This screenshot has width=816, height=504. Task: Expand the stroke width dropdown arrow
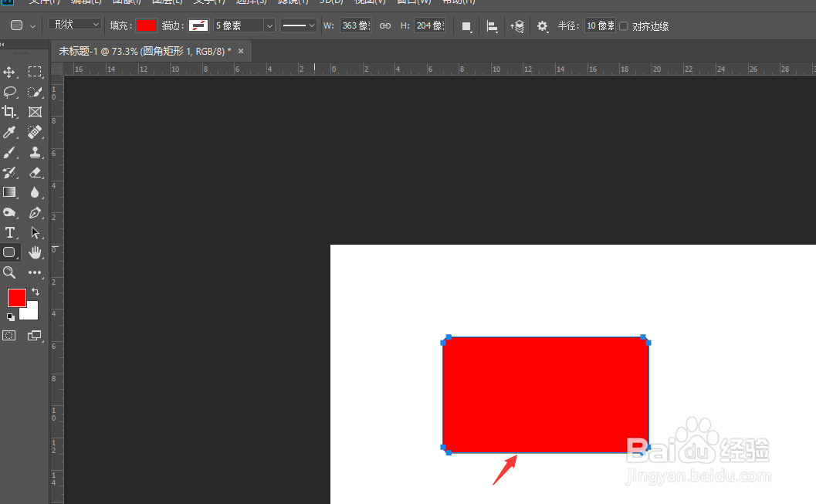click(269, 25)
